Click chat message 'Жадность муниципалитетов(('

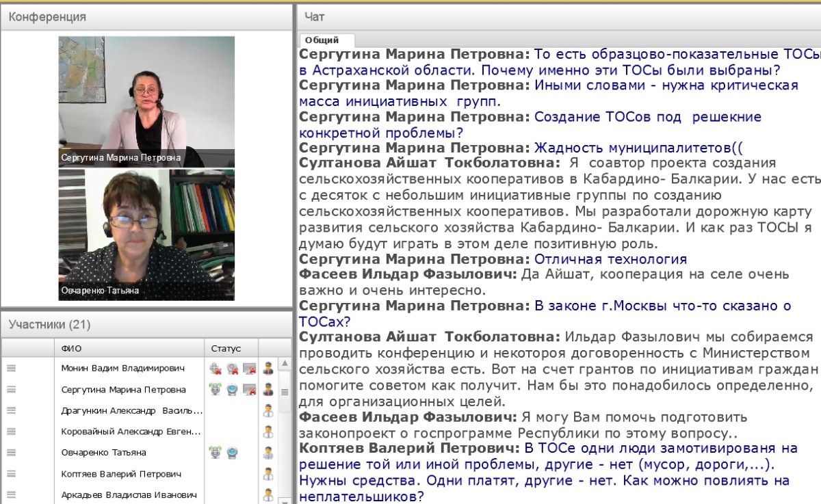tap(638, 148)
